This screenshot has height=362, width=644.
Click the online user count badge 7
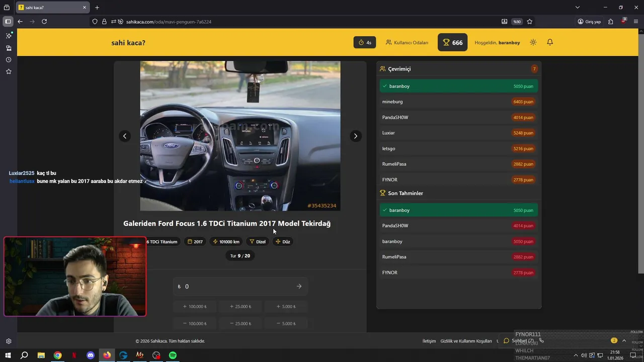tap(534, 69)
